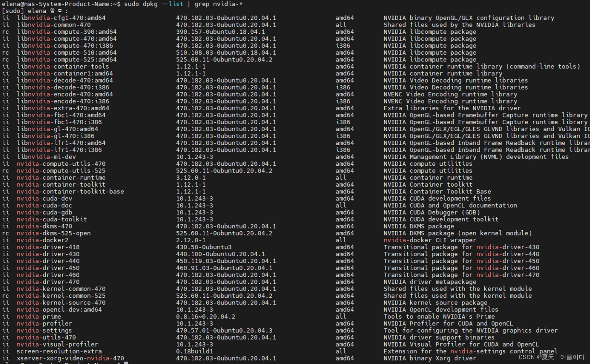Select 'Extra libraries for the NVIDIA driver' text

[x=452, y=108]
